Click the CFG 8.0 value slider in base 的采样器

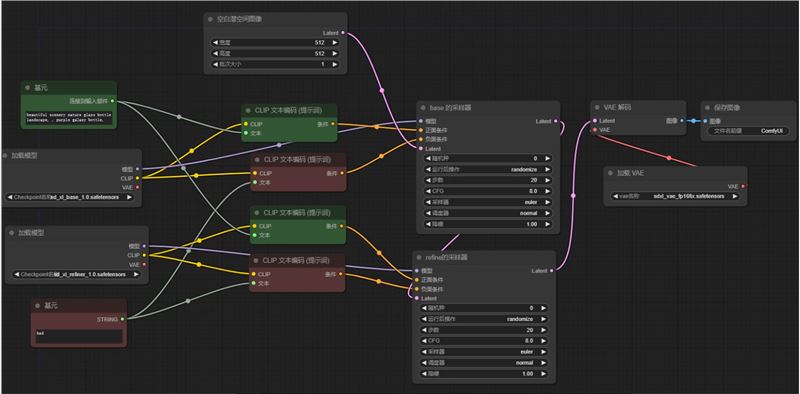[488, 191]
